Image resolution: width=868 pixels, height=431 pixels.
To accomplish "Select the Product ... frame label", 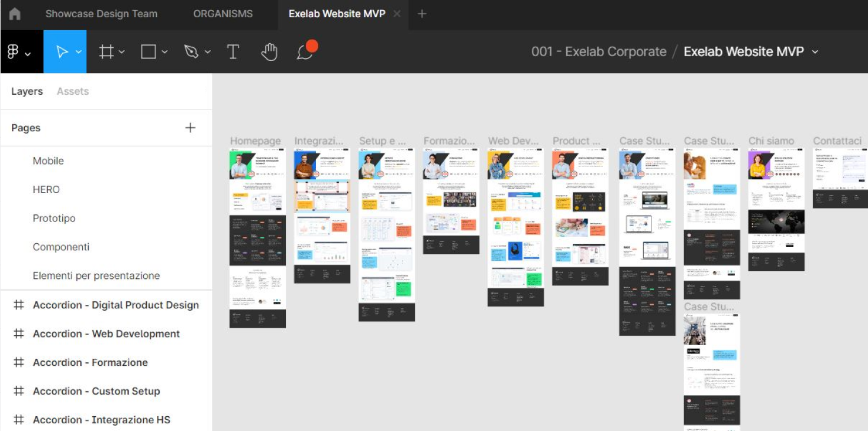I will (576, 141).
